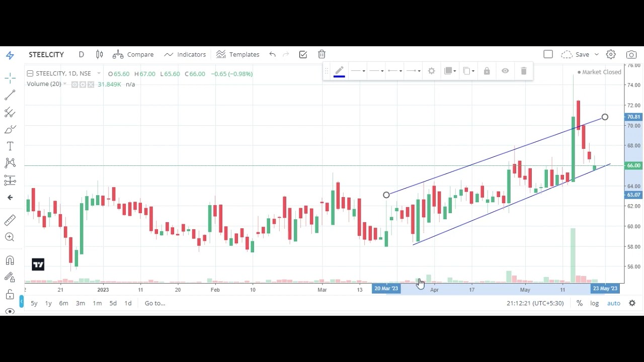Open settings for the selected drawing
644x362 pixels.
click(432, 71)
